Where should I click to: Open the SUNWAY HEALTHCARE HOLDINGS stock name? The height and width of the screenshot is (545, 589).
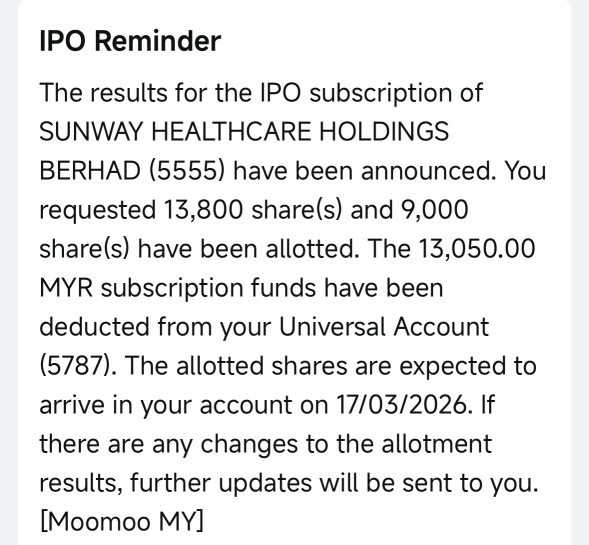tap(244, 132)
